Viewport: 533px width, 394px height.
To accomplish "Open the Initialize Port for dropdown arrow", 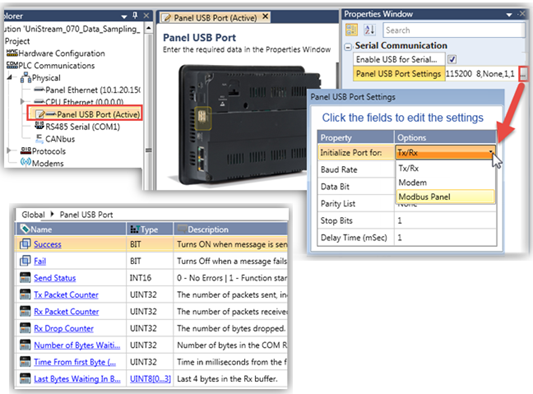I will (491, 153).
